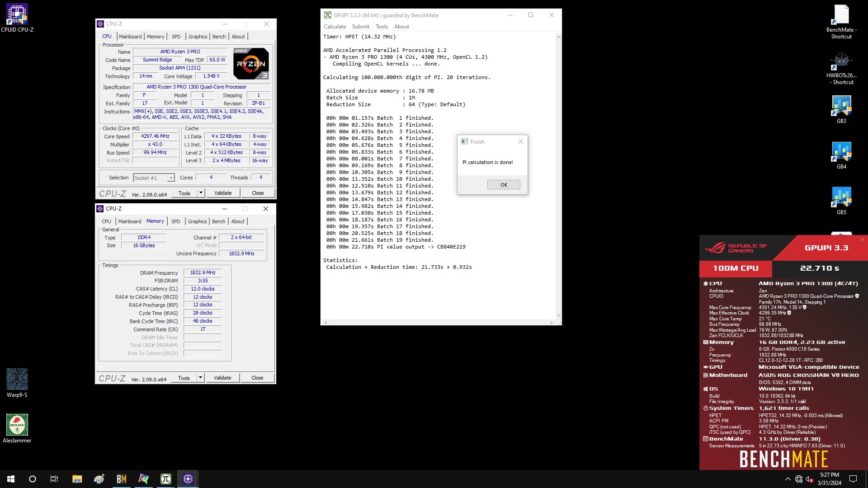
Task: Click Tools button in top CPU-Z
Action: click(x=184, y=193)
